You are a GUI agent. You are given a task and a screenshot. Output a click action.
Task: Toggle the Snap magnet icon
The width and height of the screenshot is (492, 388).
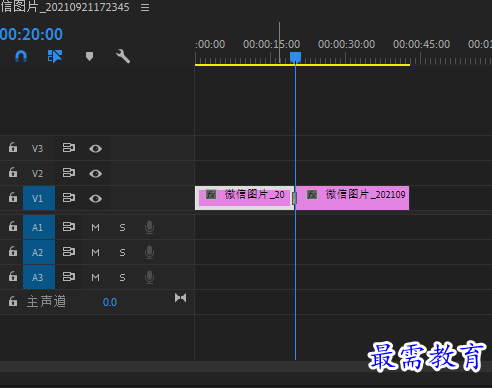[x=21, y=56]
